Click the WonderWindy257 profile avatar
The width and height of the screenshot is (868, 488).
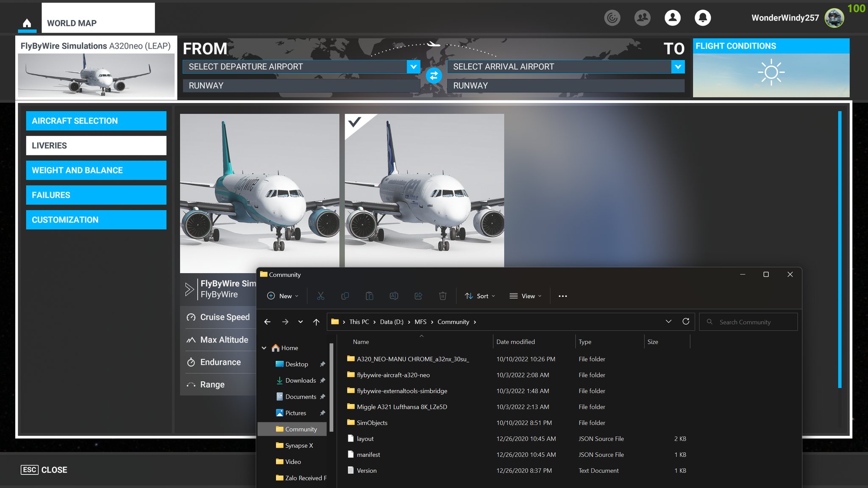point(834,18)
